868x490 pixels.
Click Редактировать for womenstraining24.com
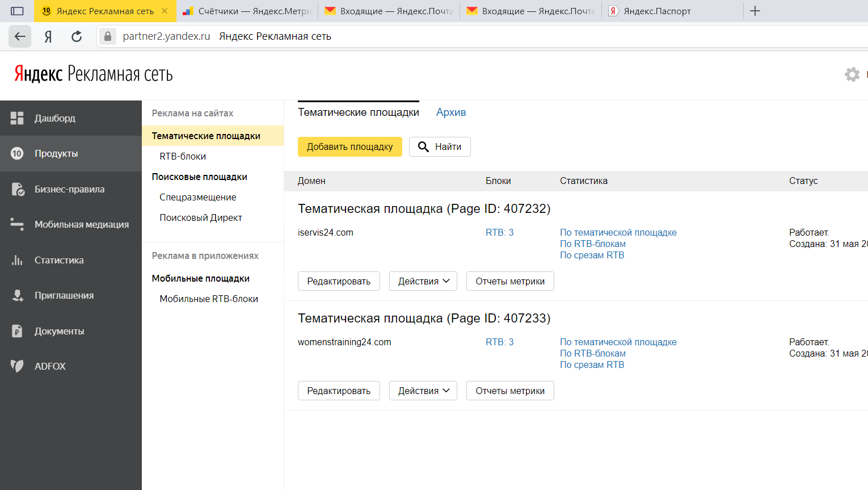click(x=339, y=391)
